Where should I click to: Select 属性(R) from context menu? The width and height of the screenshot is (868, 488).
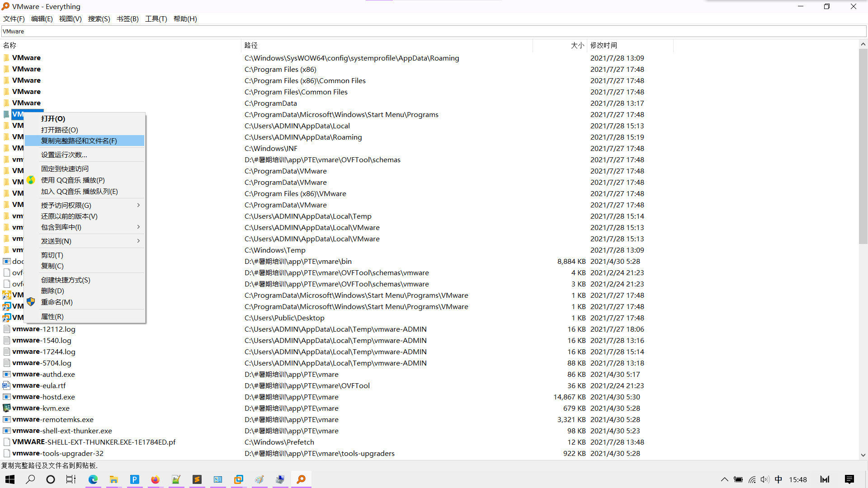coord(52,317)
